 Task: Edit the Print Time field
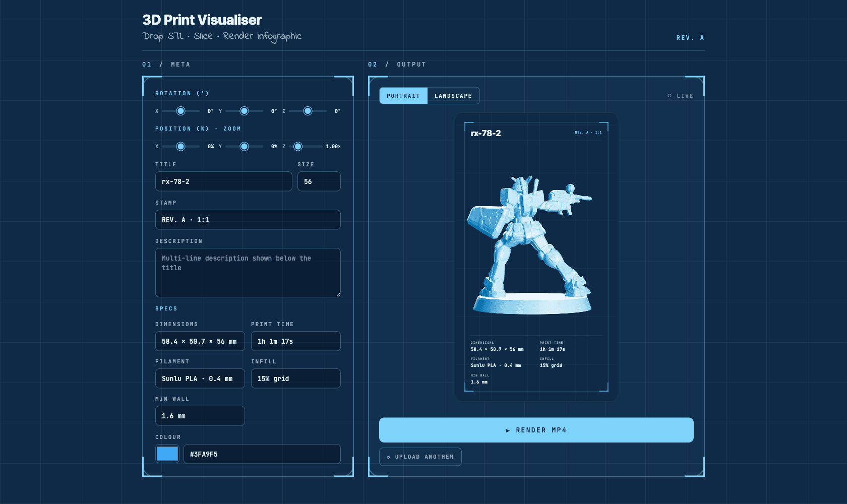click(296, 341)
